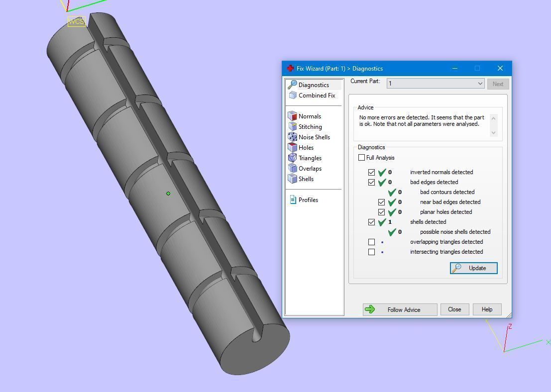Toggle the shells detected checkbox
Screen dimensions: 551x392
pos(371,222)
